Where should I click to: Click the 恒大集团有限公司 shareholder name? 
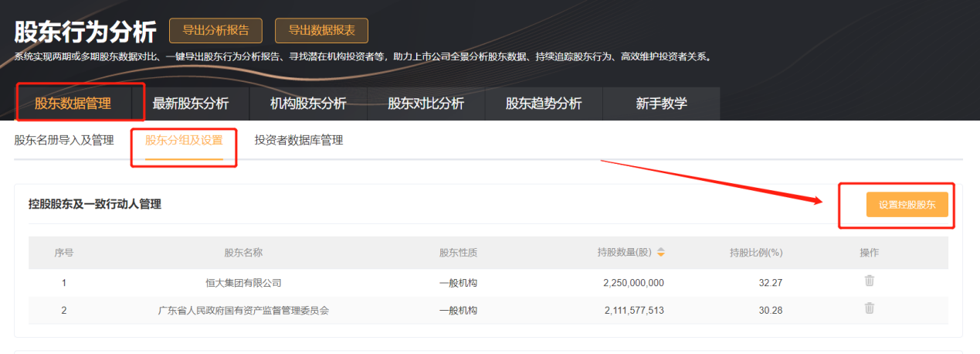pos(243,283)
